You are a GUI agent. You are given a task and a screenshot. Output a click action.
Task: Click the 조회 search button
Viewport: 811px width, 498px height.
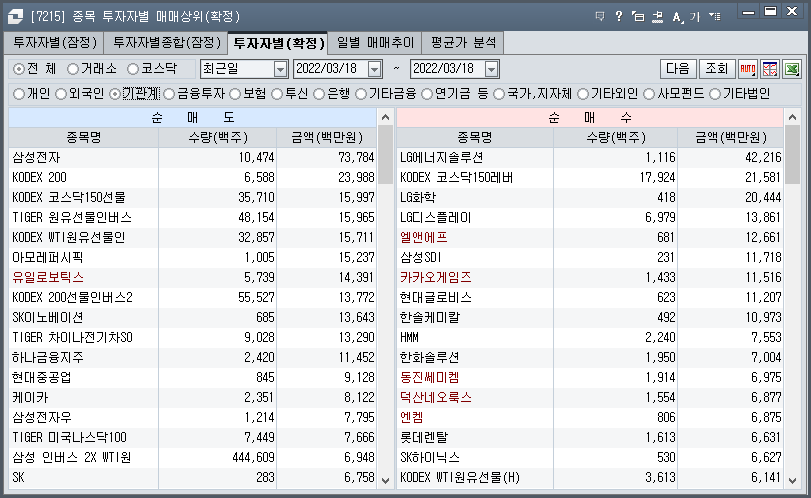(x=717, y=69)
